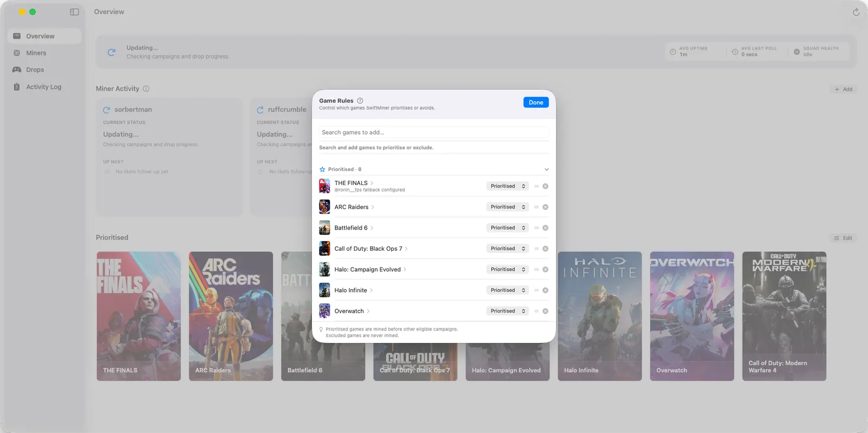Screen dimensions: 868x433
Task: Open the priority dropdown for Black Ops 7
Action: tap(507, 249)
